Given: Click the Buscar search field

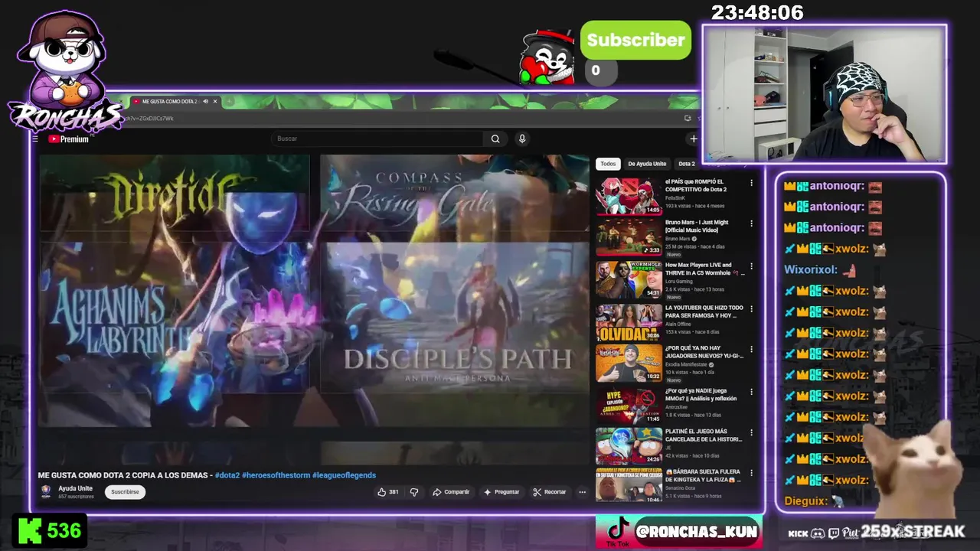Looking at the screenshot, I should 377,139.
